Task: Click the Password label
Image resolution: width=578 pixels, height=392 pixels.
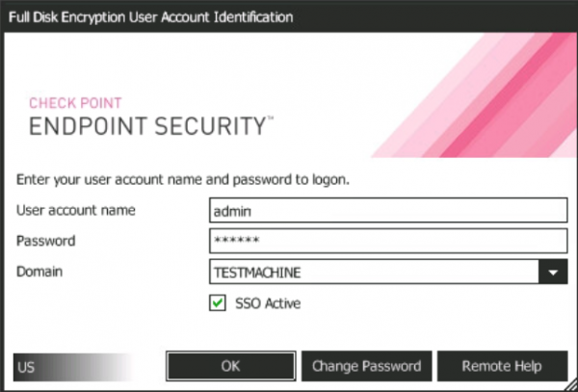Action: tap(45, 241)
